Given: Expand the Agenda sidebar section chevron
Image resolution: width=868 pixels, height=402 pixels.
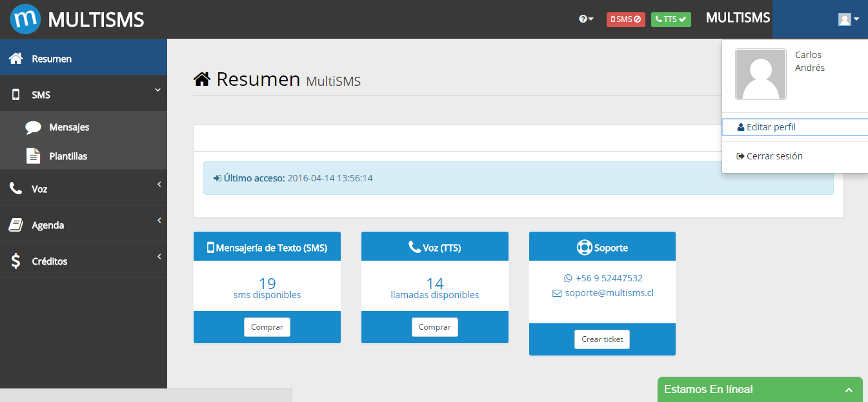Looking at the screenshot, I should click(x=159, y=221).
